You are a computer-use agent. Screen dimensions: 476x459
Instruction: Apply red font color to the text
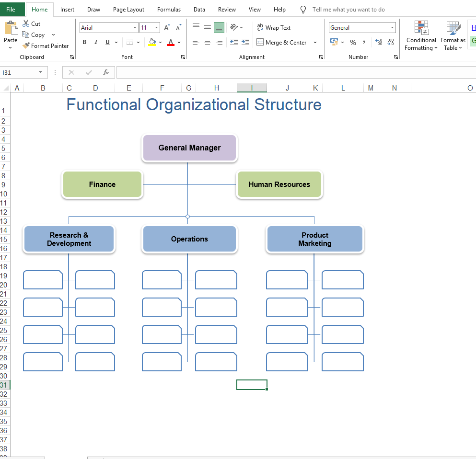coord(171,42)
